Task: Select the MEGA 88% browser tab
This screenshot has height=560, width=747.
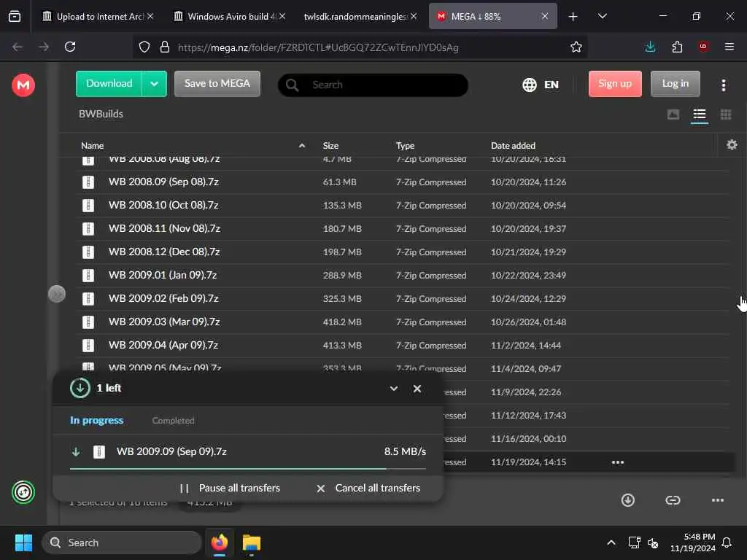Action: (492, 16)
